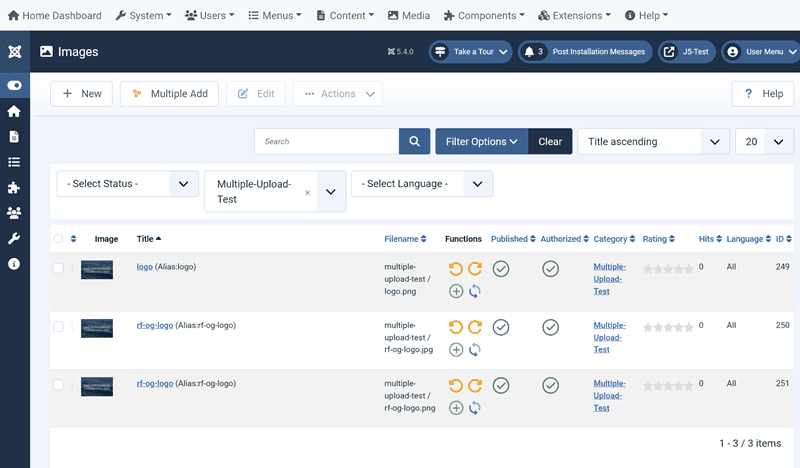Toggle the sidebar menu switch icon
Screen dimensions: 800x468
[14, 86]
